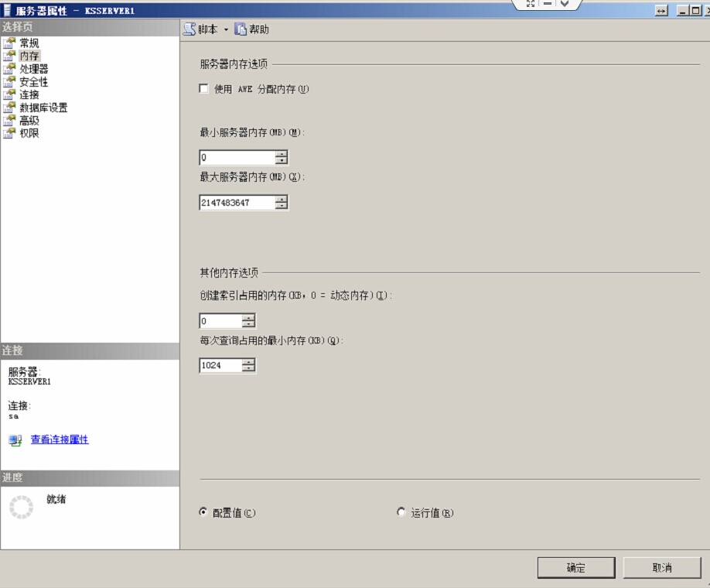The width and height of the screenshot is (710, 588).
Task: Open the 脚本 dropdown arrow
Action: (226, 30)
